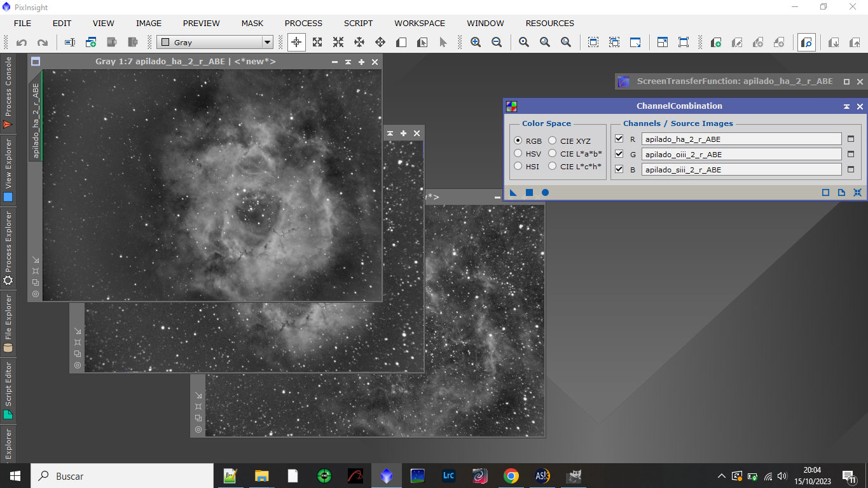Image resolution: width=868 pixels, height=488 pixels.
Task: Click PixInsight icon in the taskbar
Action: click(x=387, y=476)
